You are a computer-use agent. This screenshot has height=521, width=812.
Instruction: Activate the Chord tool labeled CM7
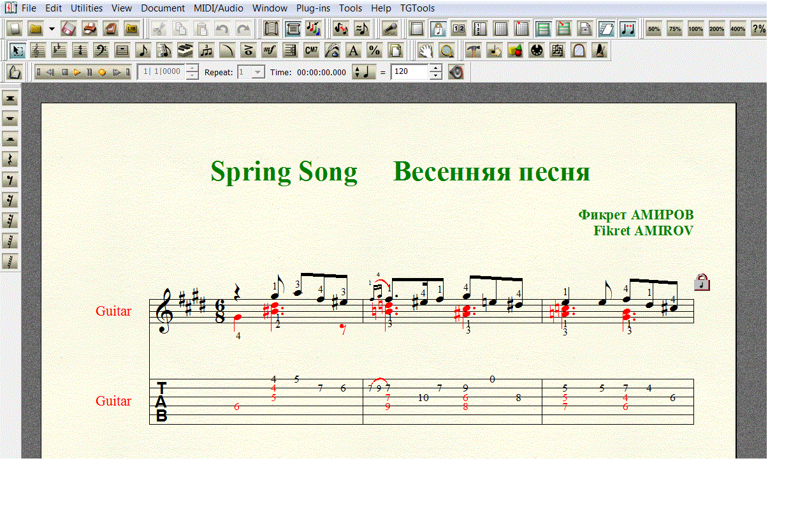311,50
